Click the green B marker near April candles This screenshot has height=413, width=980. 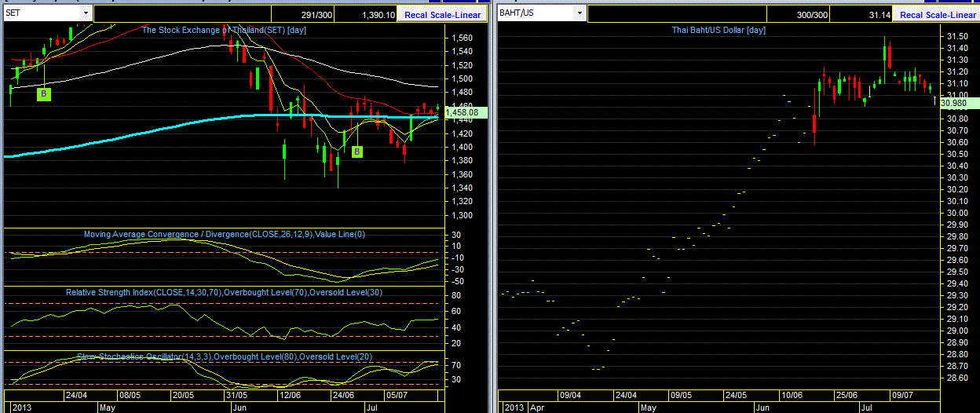click(44, 94)
